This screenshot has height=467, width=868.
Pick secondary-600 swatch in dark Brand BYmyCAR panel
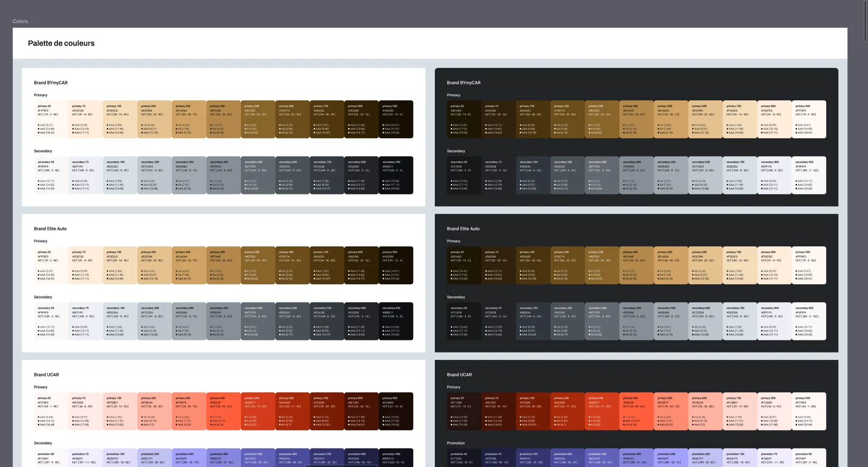pos(706,175)
